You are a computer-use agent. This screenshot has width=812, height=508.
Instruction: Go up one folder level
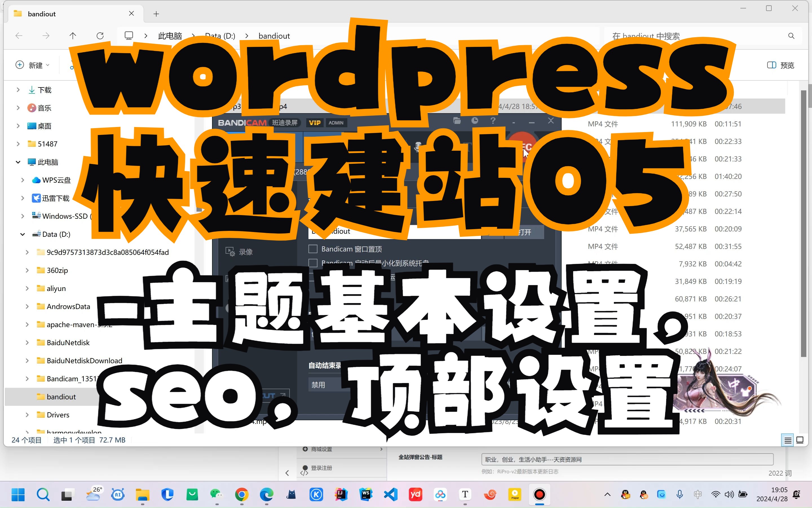pos(73,36)
